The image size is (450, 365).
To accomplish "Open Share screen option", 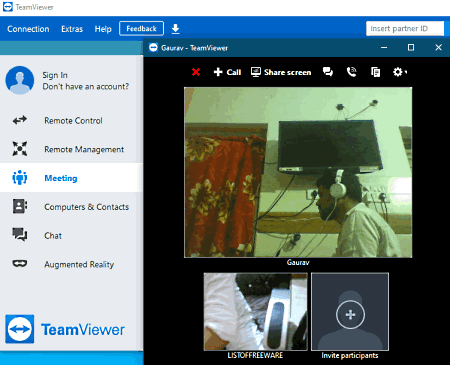I will pos(281,72).
